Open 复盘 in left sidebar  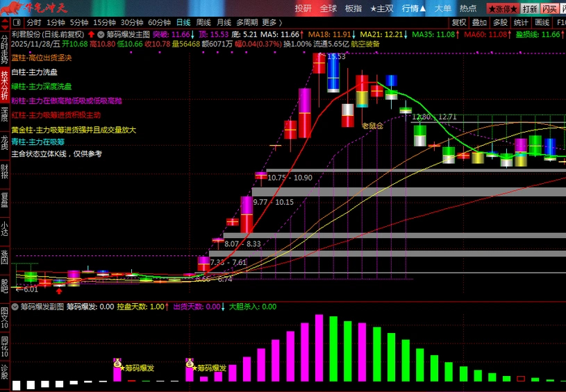click(x=4, y=200)
